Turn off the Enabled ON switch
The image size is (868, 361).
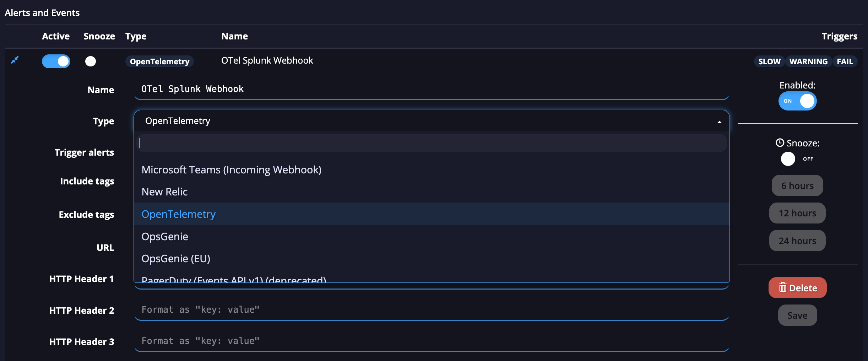797,101
